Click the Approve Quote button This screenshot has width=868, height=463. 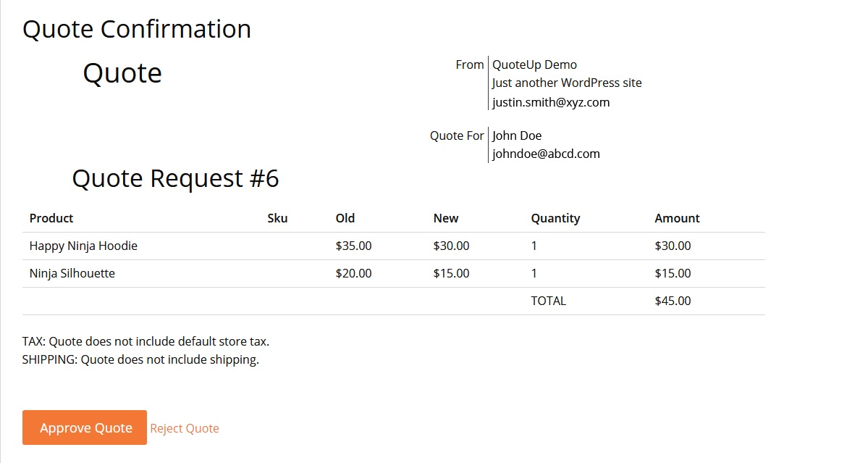[x=85, y=427]
